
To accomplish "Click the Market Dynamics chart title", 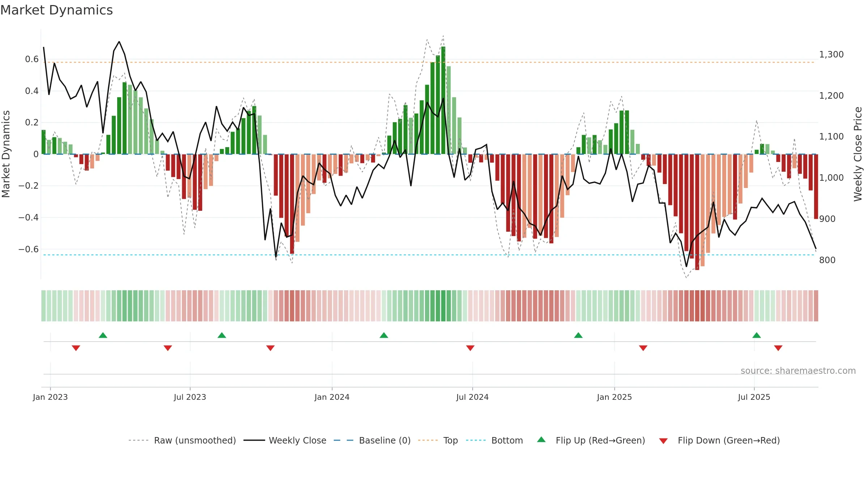I will [56, 10].
